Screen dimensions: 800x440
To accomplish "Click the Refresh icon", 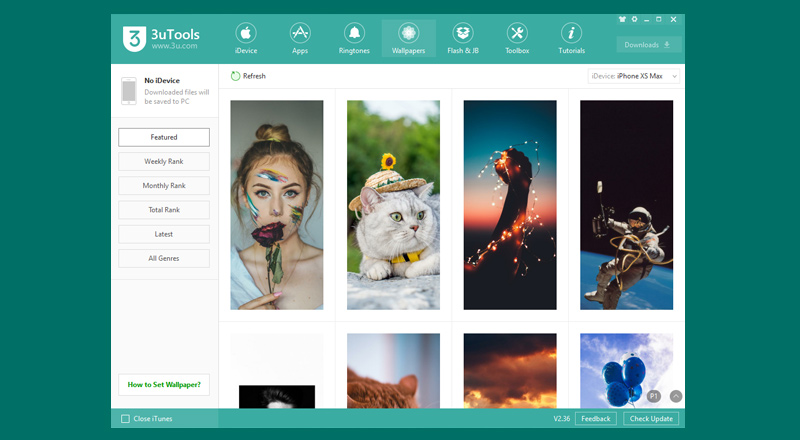I will point(235,76).
